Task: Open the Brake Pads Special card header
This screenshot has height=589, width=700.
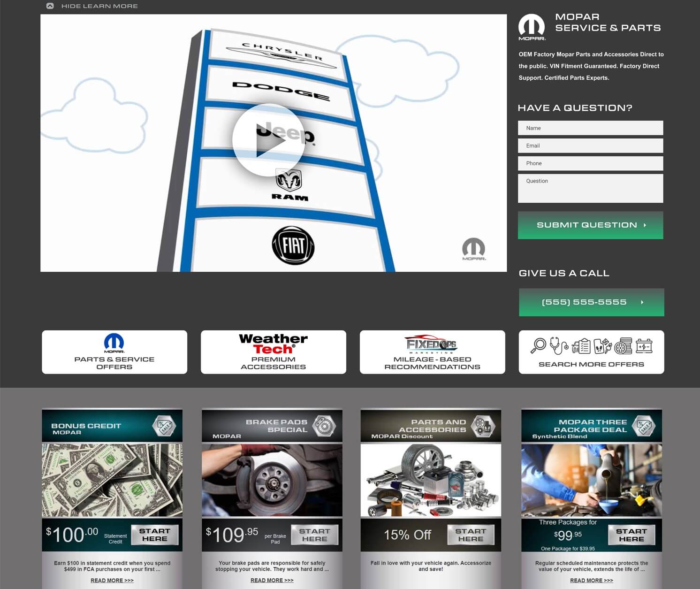Action: pyautogui.click(x=272, y=426)
